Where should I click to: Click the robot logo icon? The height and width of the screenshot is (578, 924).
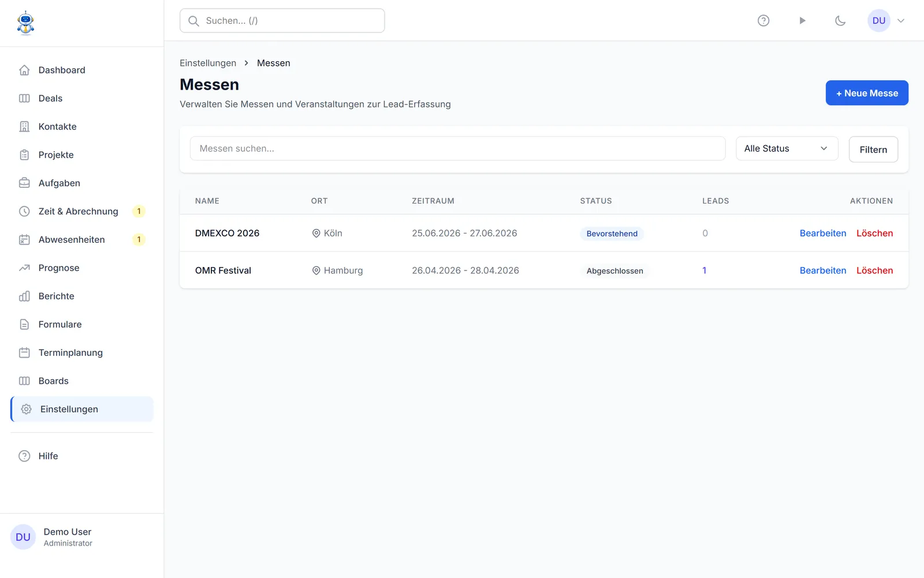pos(25,23)
